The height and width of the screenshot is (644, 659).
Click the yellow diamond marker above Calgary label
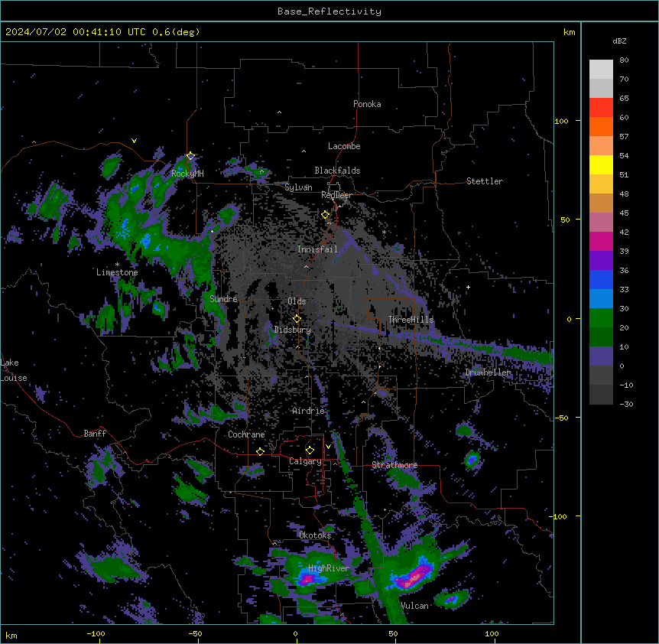pos(310,450)
